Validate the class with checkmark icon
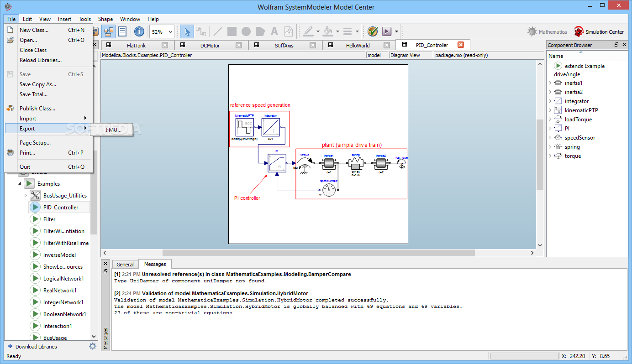Screen dimensions: 632x364 click(x=373, y=31)
